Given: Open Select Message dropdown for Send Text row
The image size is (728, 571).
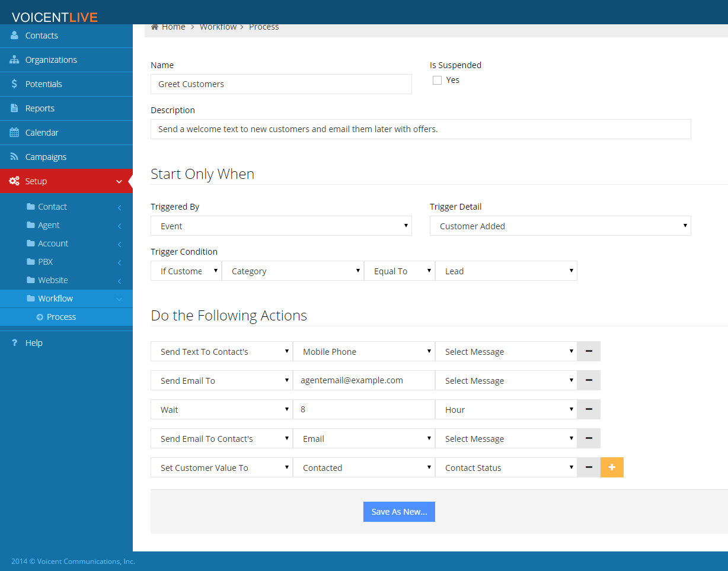Looking at the screenshot, I should 506,351.
